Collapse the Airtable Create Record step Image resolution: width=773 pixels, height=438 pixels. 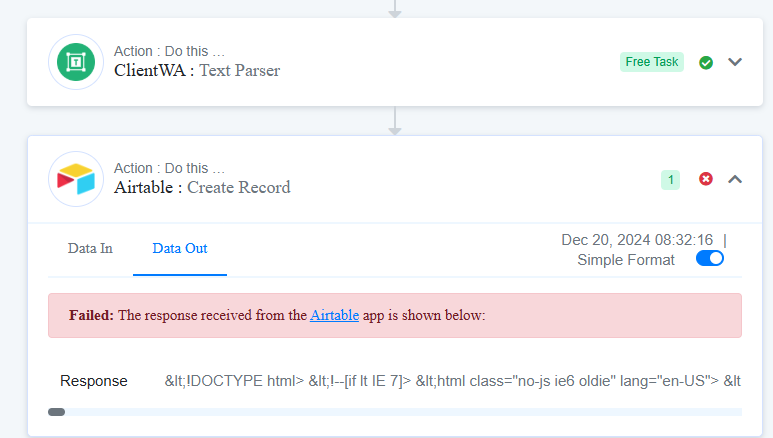[735, 180]
